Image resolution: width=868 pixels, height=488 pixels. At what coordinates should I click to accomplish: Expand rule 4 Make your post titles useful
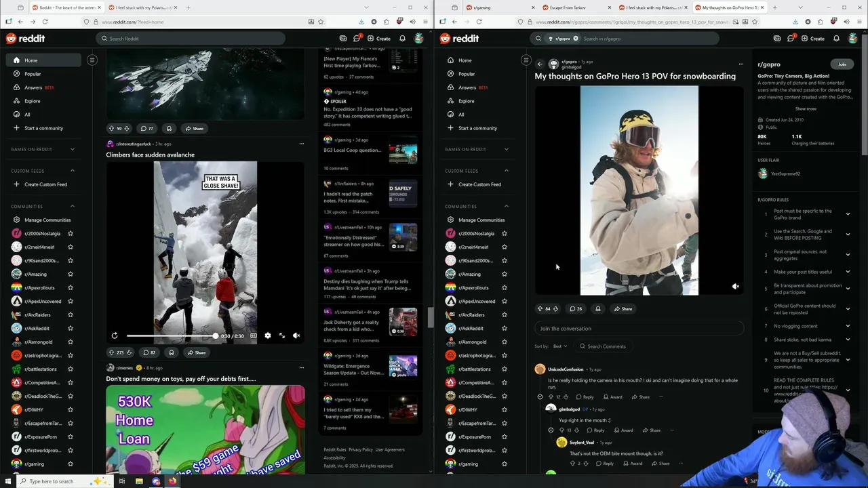[x=848, y=272]
